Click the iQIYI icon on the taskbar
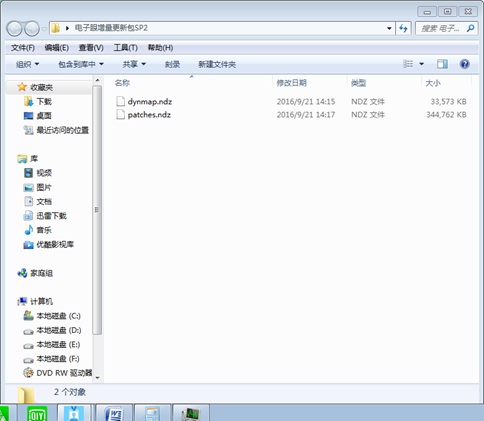The width and height of the screenshot is (484, 421). [37, 413]
